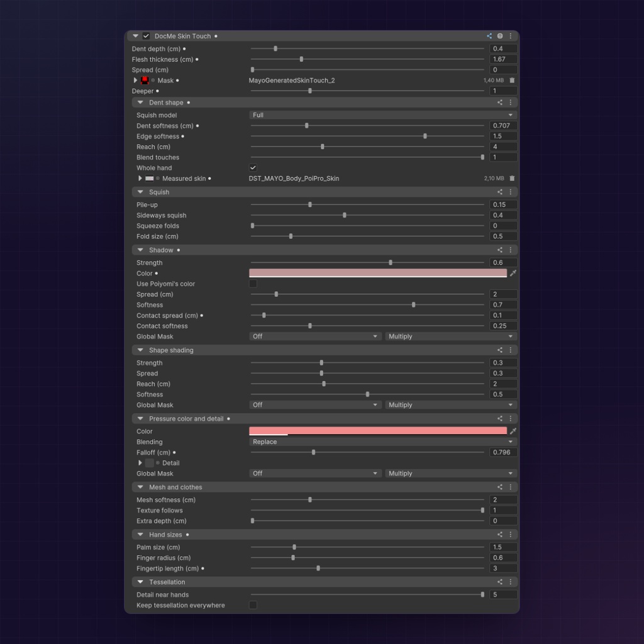Open Shape shading Global Mask Off dropdown
Image resolution: width=644 pixels, height=644 pixels.
pos(315,405)
